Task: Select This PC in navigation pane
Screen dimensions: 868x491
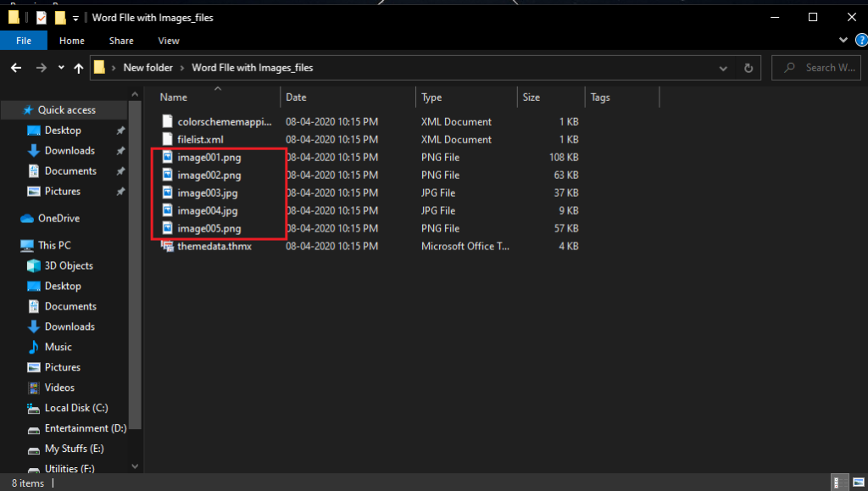Action: pos(54,245)
